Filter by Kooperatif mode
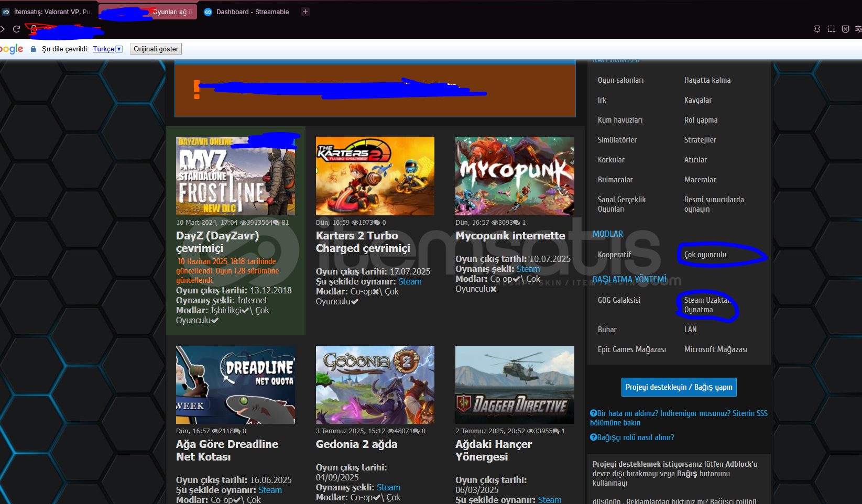The width and height of the screenshot is (862, 504). click(x=615, y=255)
